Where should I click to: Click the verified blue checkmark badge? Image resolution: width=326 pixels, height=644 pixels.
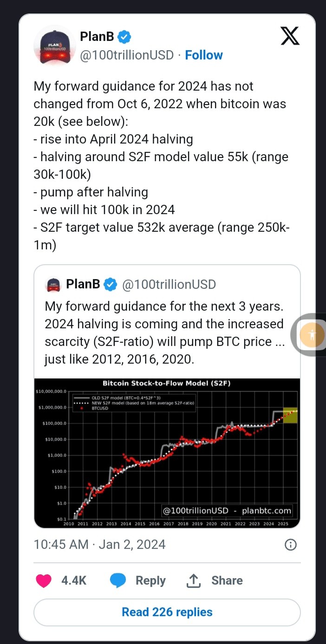[x=124, y=36]
